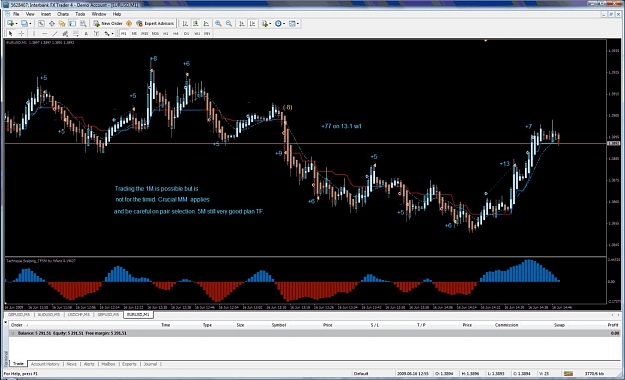The width and height of the screenshot is (625, 380).
Task: Open the Profiles toolbar icon
Action: [24, 24]
